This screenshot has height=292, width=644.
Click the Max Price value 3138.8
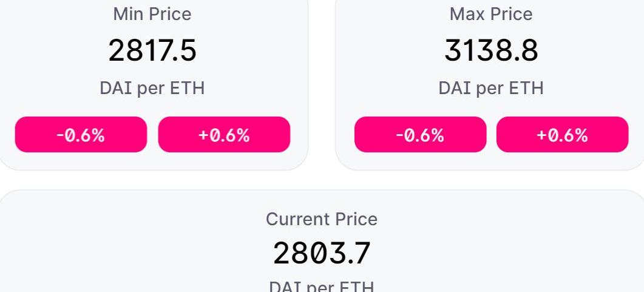(491, 50)
